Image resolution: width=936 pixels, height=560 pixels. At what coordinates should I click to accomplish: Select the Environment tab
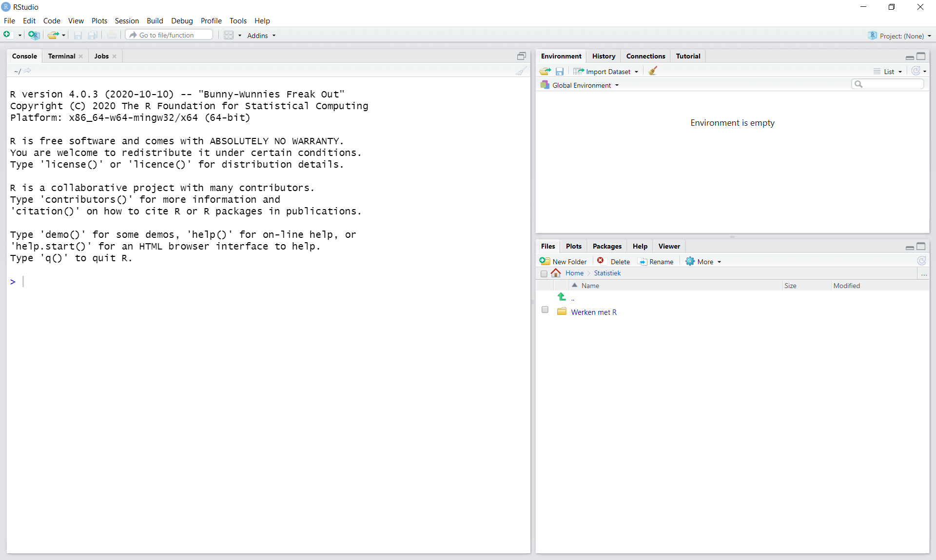pos(560,56)
